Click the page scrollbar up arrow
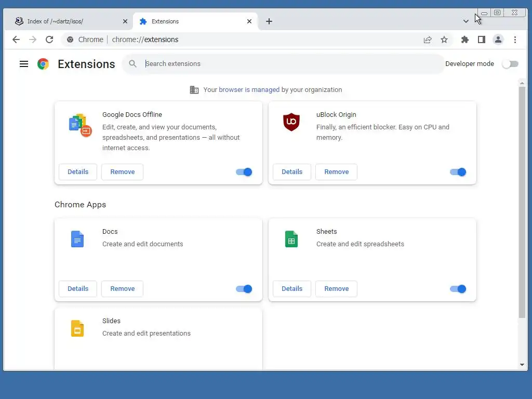Screen dimensions: 532x399 [522, 83]
